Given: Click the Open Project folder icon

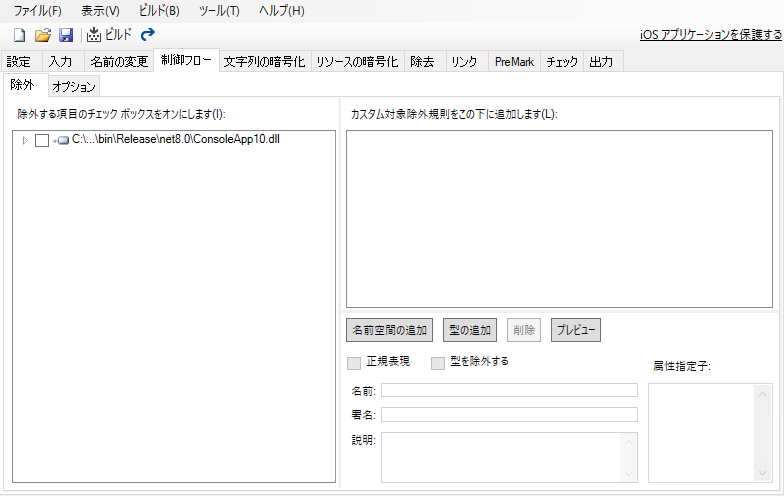Looking at the screenshot, I should point(42,35).
